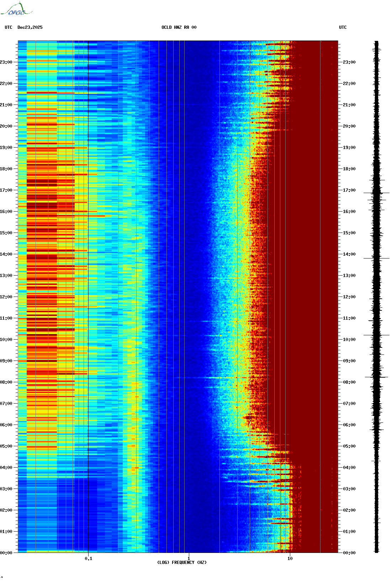Click the 05:00 label on right time axis
This screenshot has height=581, width=392.
click(349, 446)
